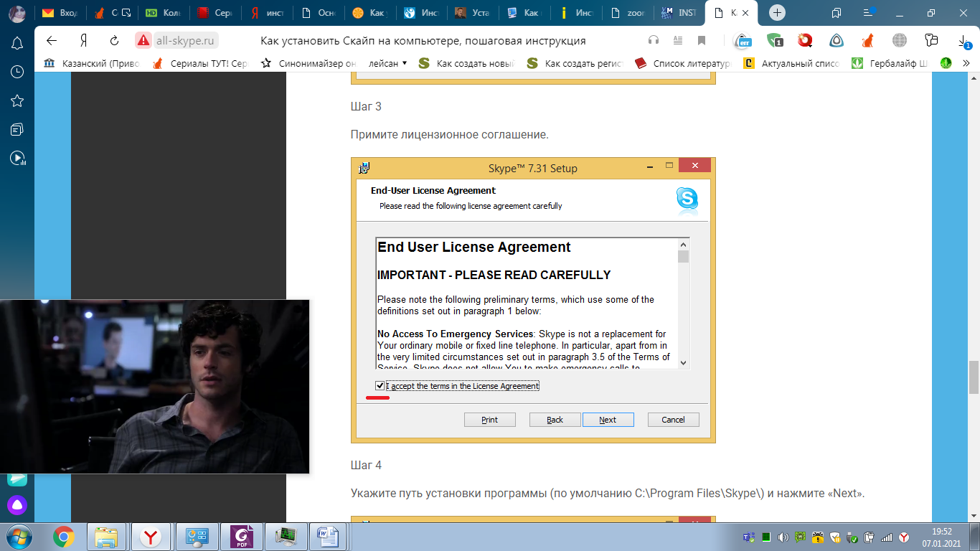Switch to the 'Уста' tab
Viewport: 980px width, 551px height.
click(471, 13)
